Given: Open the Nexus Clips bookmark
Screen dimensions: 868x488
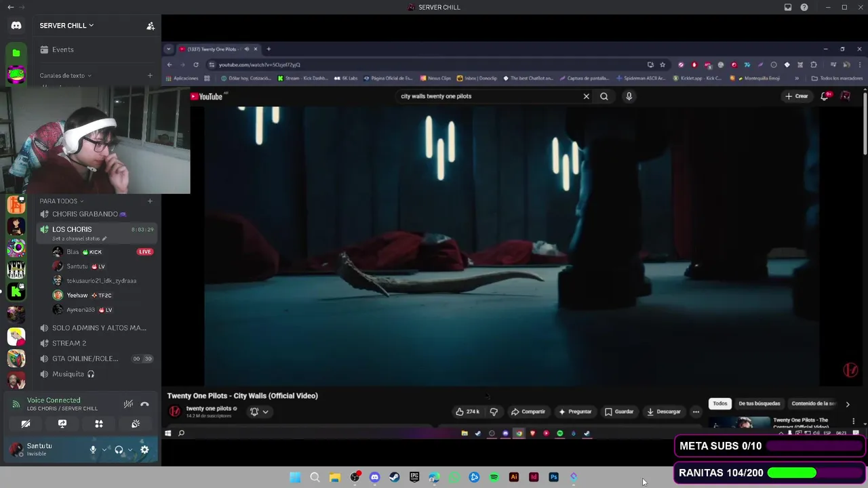Looking at the screenshot, I should coord(435,78).
